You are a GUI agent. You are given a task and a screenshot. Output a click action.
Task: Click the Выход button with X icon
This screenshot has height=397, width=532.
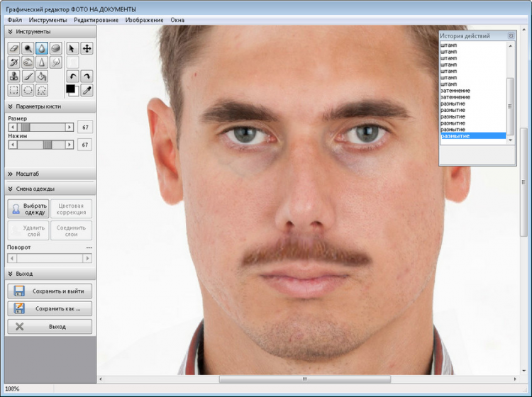pyautogui.click(x=50, y=327)
